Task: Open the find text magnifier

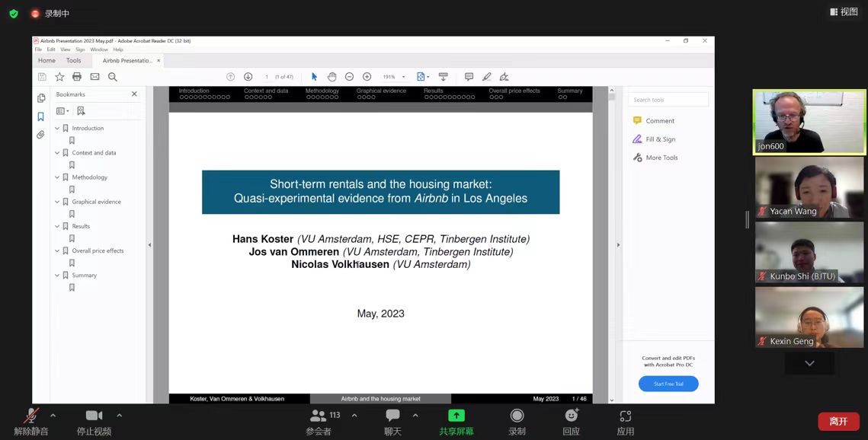Action: coord(112,77)
